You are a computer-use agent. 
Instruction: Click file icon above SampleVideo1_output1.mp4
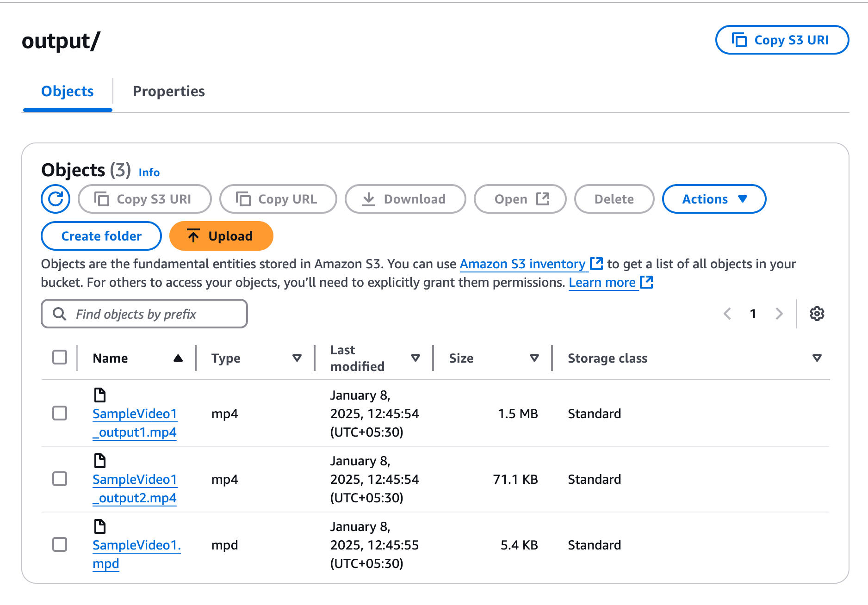pos(100,395)
